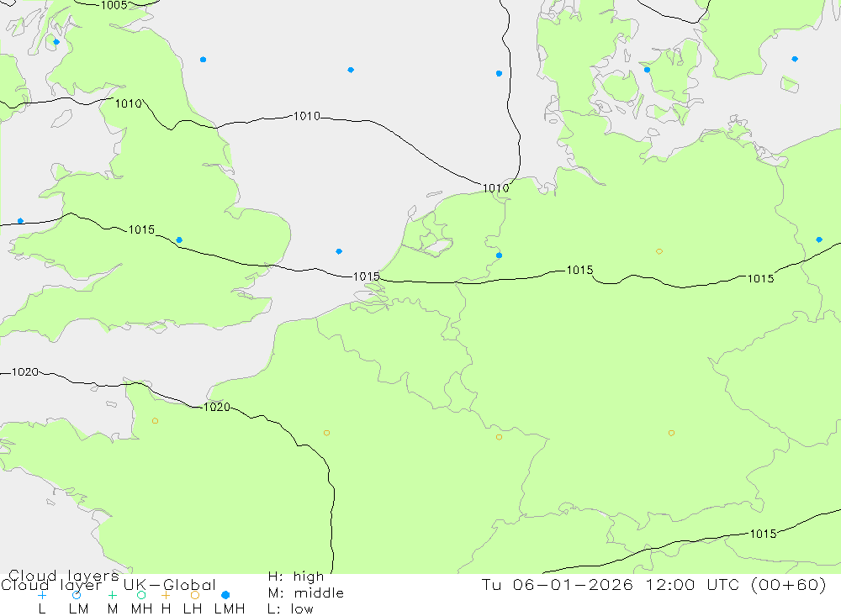This screenshot has height=616, width=841.
Task: Click the orange LH circle symbol in the legend
Action: click(195, 595)
